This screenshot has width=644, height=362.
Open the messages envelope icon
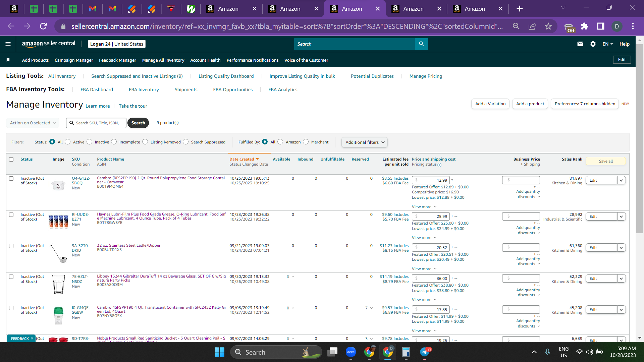click(580, 44)
